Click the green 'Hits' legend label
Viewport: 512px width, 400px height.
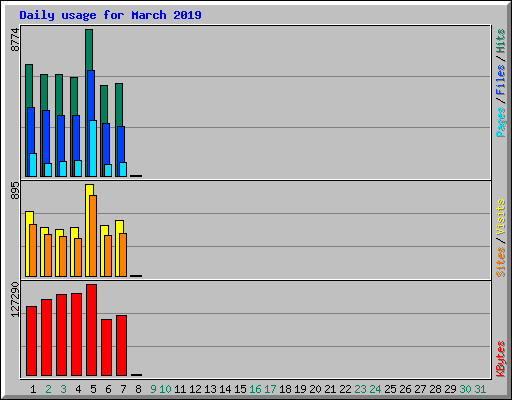(501, 42)
